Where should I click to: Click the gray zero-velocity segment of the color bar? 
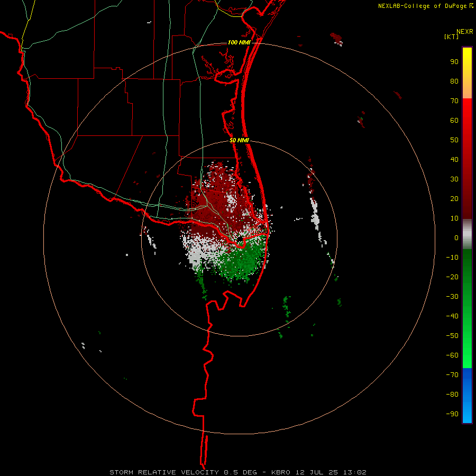pyautogui.click(x=467, y=234)
